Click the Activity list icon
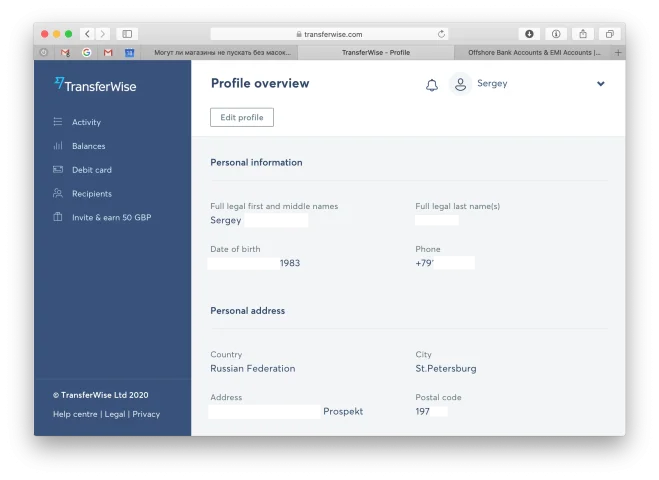The image size is (659, 480). pyautogui.click(x=58, y=121)
